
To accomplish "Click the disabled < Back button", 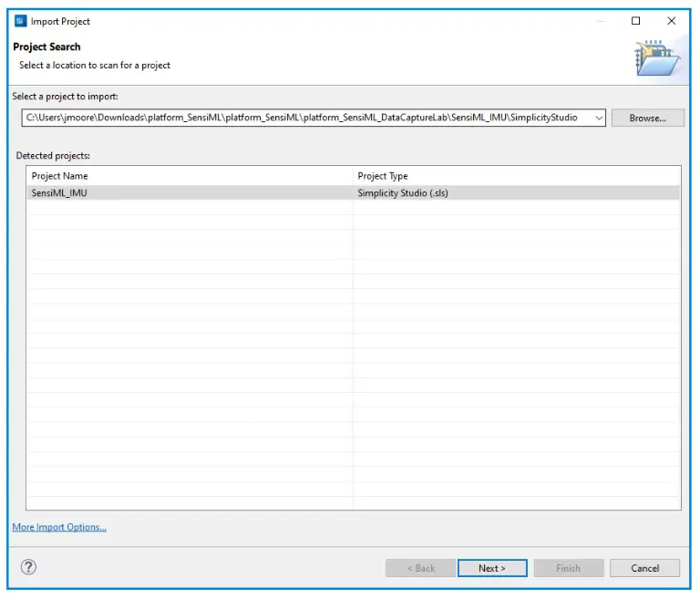I will point(420,568).
